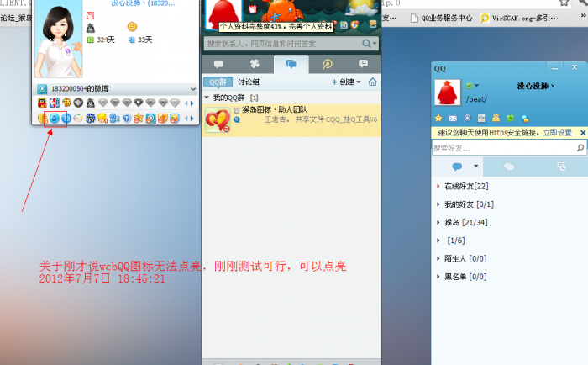This screenshot has width=588, height=365.
Task: Click the yellow shield icon in the profile card's bottom row
Action: click(42, 119)
